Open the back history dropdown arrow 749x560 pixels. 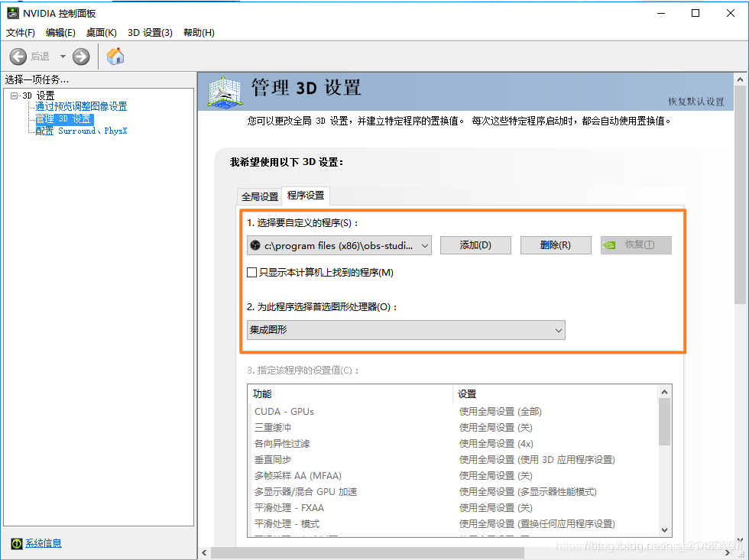[x=63, y=57]
